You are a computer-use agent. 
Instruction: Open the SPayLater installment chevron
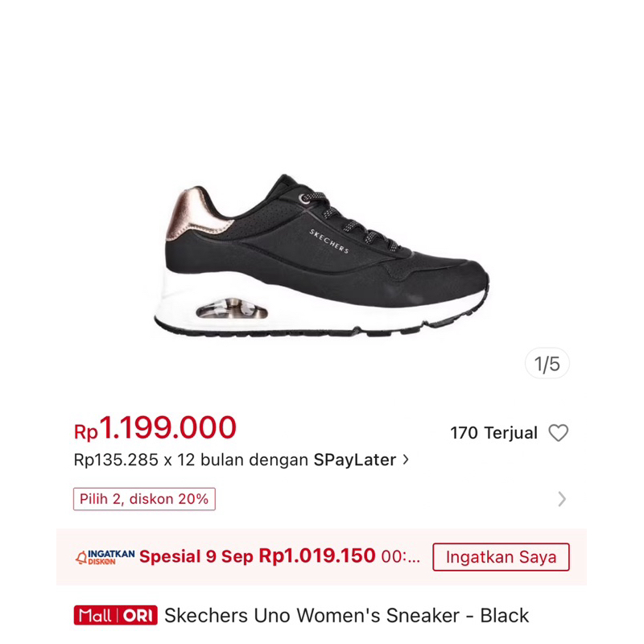pos(406,460)
